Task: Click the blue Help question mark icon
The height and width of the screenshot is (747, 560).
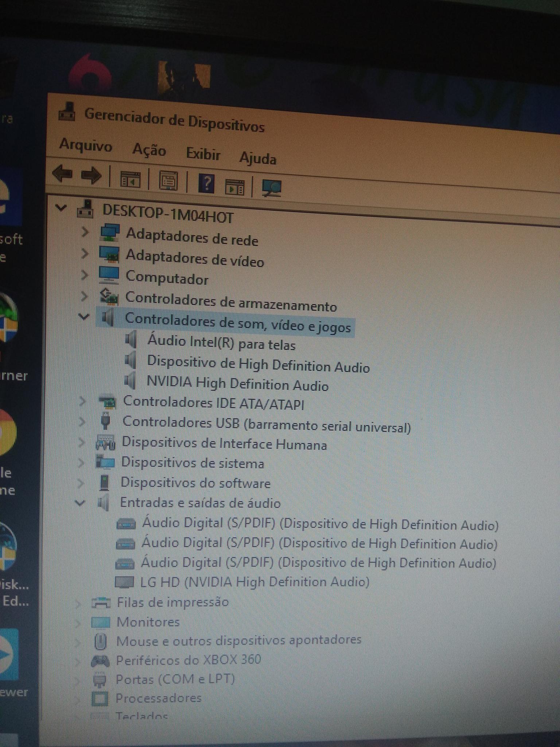Action: (206, 183)
